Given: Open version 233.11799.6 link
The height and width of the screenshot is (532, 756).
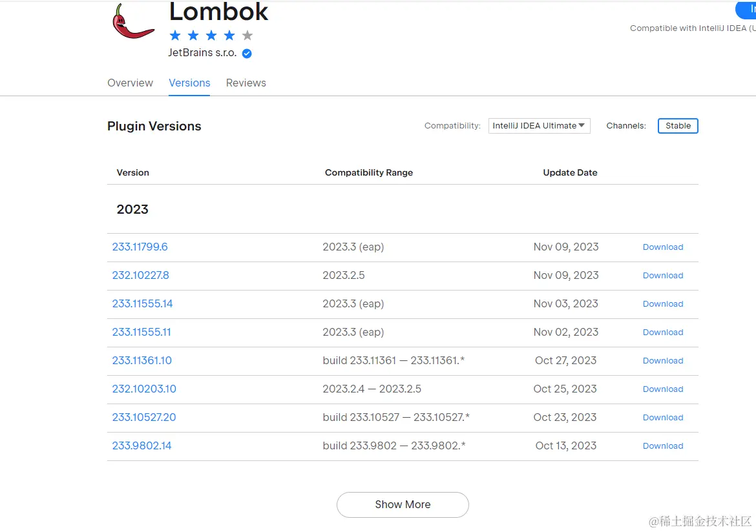Looking at the screenshot, I should click(x=140, y=247).
